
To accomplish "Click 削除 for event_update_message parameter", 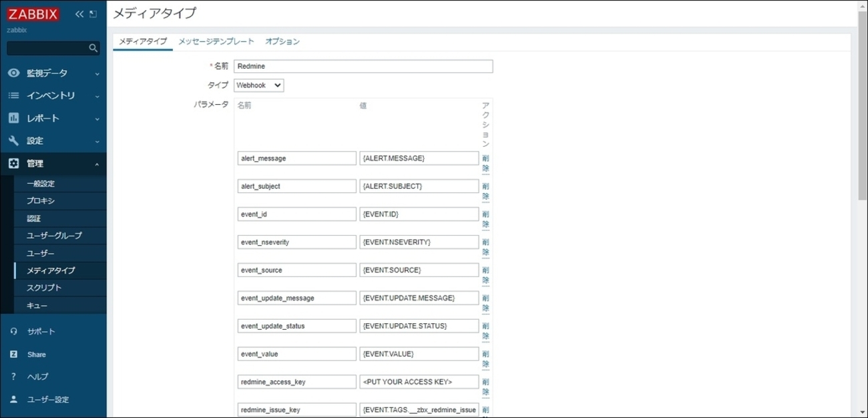I will pos(485,303).
